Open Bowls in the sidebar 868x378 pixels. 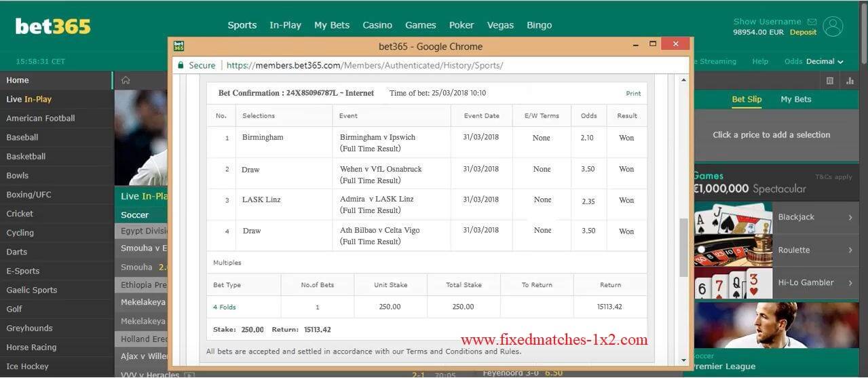pyautogui.click(x=56, y=175)
